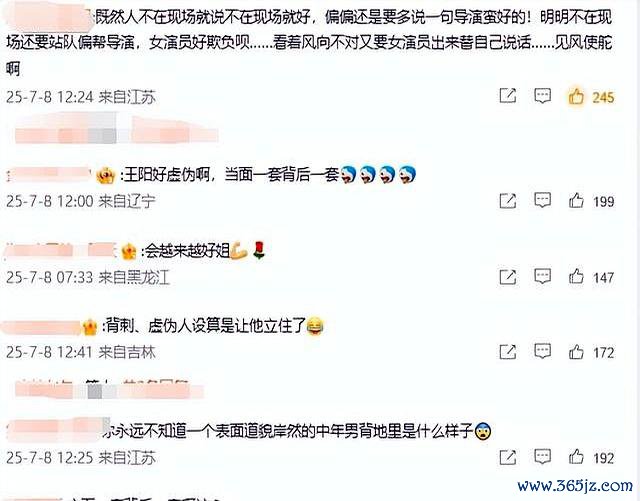
Task: Click the blurred username above 背刺 comment
Action: [x=42, y=327]
